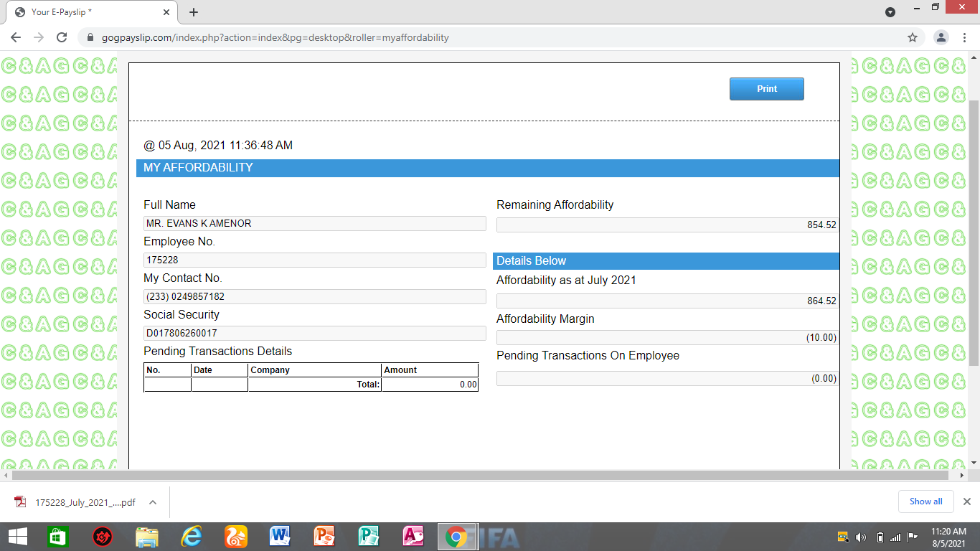The height and width of the screenshot is (551, 980).
Task: Open the Chrome profile avatar
Action: click(941, 37)
